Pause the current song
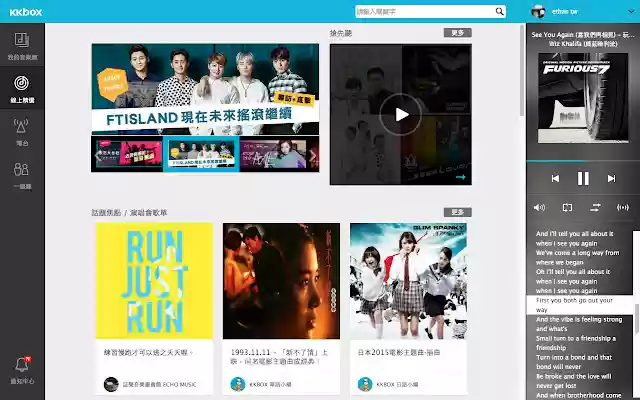640x400 pixels. (583, 178)
